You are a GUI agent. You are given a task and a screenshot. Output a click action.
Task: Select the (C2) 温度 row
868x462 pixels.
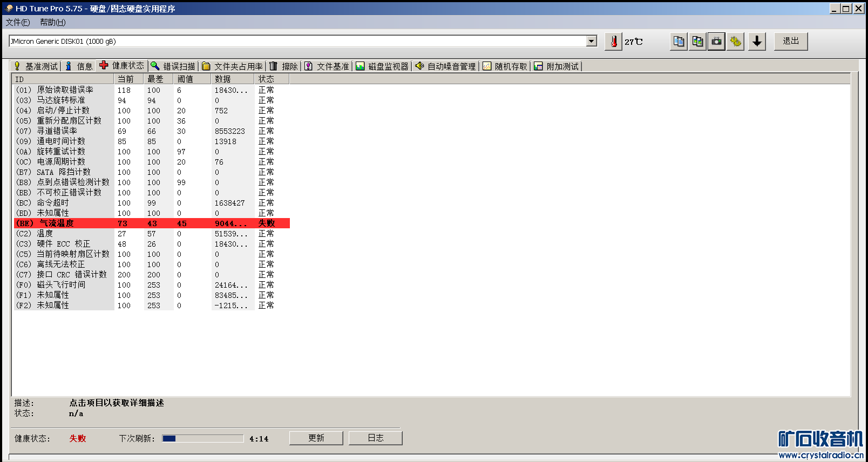152,234
